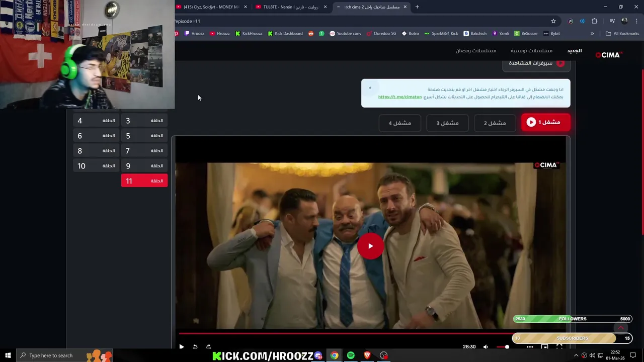Open the KickHroozz bookmark
The height and width of the screenshot is (362, 644).
249,34
